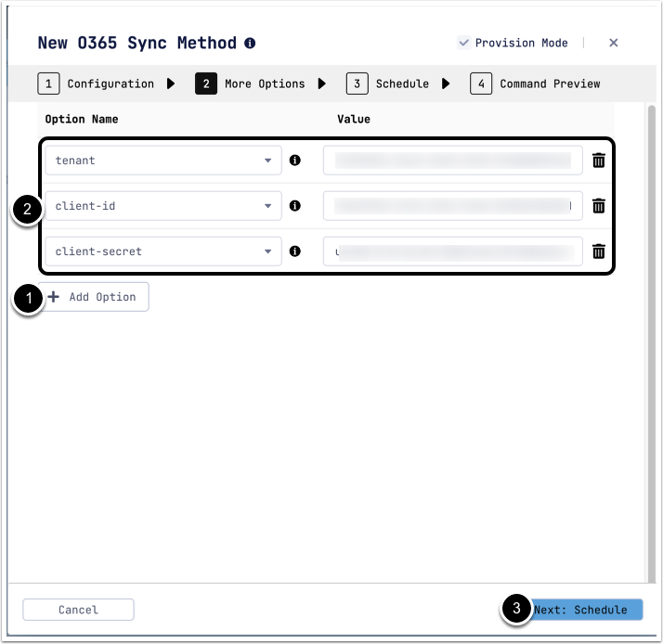Delete the tenant option row
663x644 pixels.
[x=598, y=161]
